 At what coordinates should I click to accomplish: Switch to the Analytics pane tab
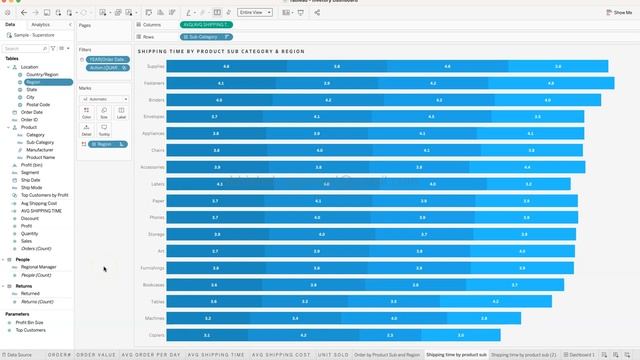40,25
